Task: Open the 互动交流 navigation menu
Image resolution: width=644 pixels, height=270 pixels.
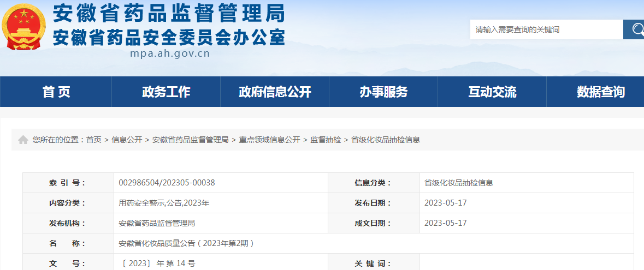Action: (492, 92)
